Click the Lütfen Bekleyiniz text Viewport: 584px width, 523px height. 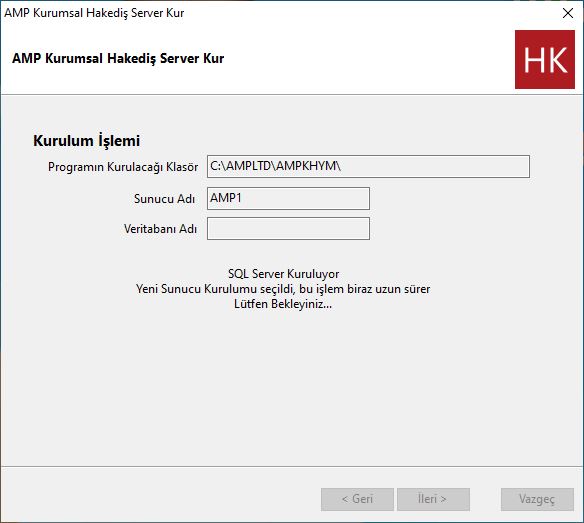click(283, 304)
